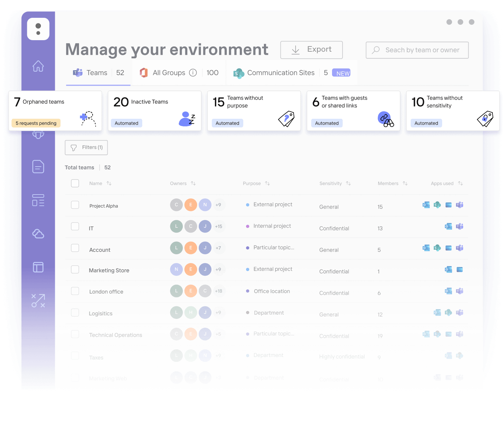This screenshot has width=504, height=423.
Task: Sort by Name column arrows
Action: [x=109, y=183]
